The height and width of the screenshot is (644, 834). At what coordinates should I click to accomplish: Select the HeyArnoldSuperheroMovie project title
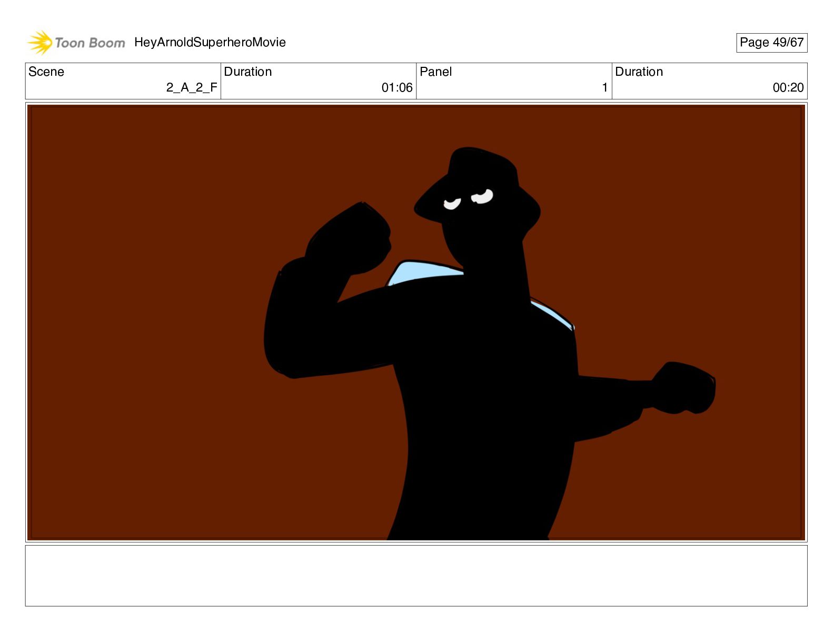point(210,42)
